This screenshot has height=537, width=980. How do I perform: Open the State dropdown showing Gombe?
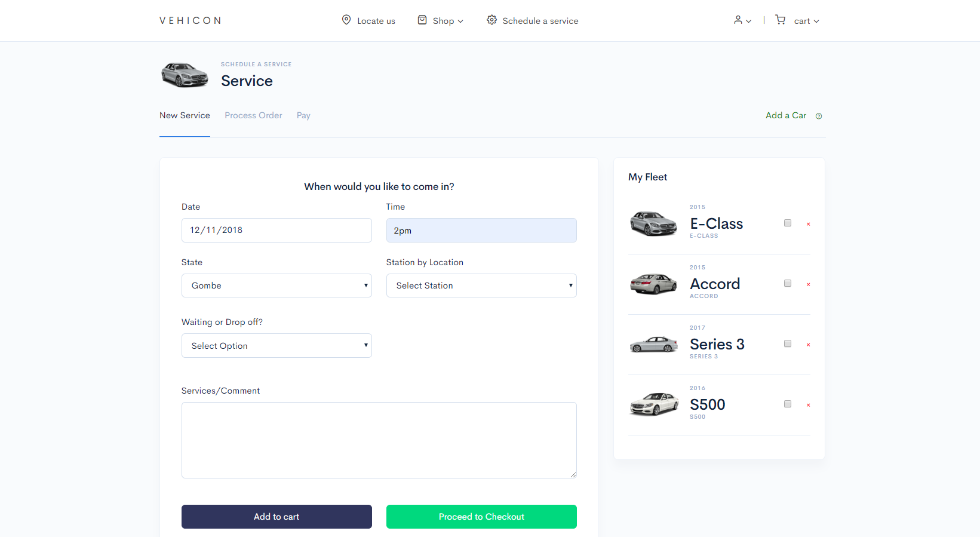(x=277, y=286)
